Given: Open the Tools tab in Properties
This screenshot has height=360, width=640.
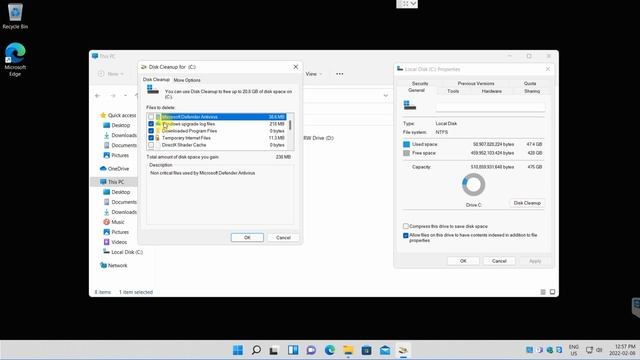Looking at the screenshot, I should 453,91.
